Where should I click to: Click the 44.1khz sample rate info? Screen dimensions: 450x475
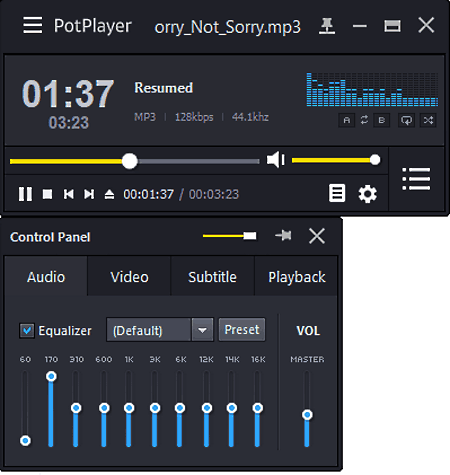[x=250, y=117]
